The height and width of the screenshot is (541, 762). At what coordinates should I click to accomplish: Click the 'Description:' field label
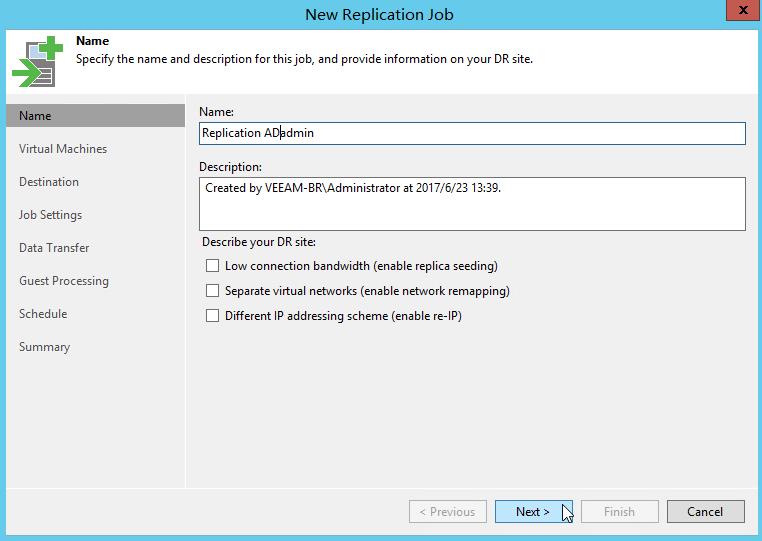coord(230,167)
